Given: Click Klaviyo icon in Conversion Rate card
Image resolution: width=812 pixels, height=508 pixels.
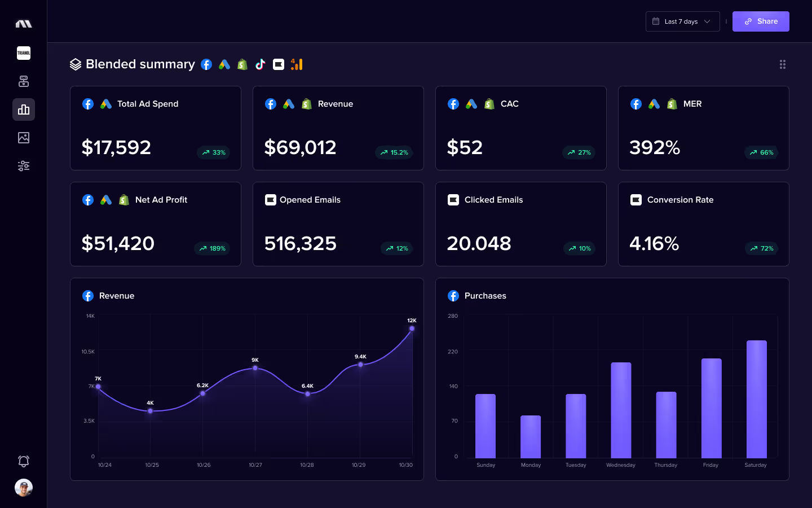Looking at the screenshot, I should 636,200.
